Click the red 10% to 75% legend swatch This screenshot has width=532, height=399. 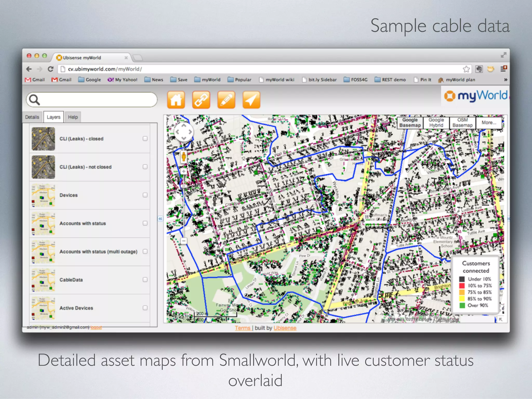point(462,285)
